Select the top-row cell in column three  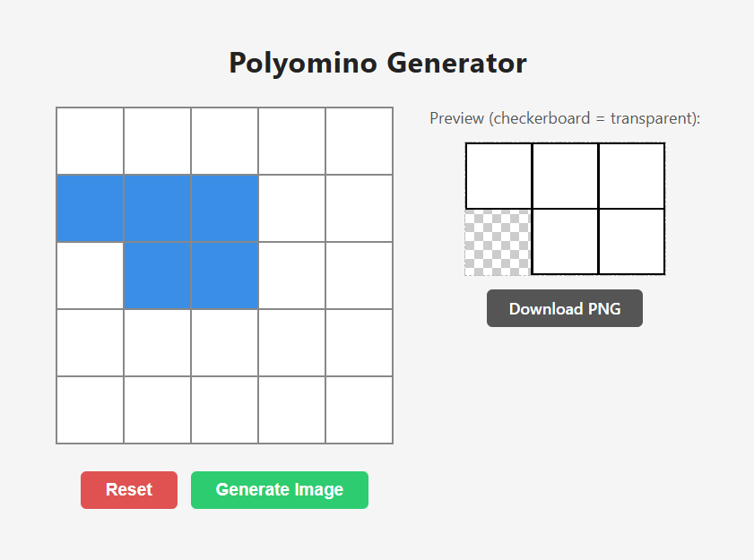coord(224,142)
